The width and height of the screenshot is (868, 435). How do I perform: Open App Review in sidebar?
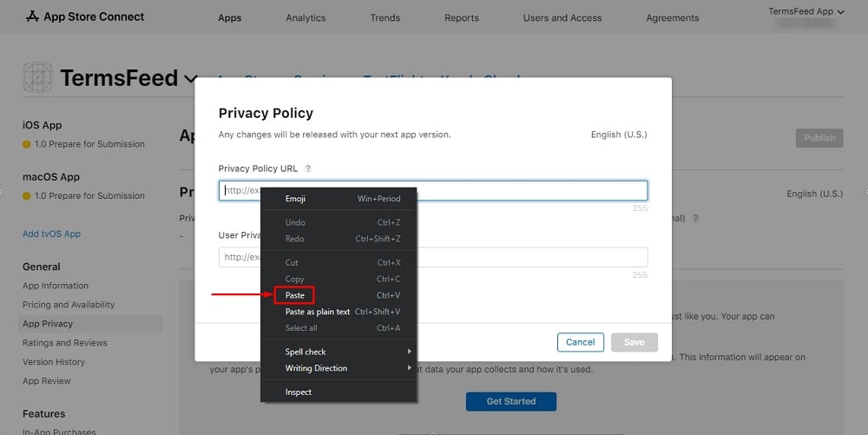47,381
